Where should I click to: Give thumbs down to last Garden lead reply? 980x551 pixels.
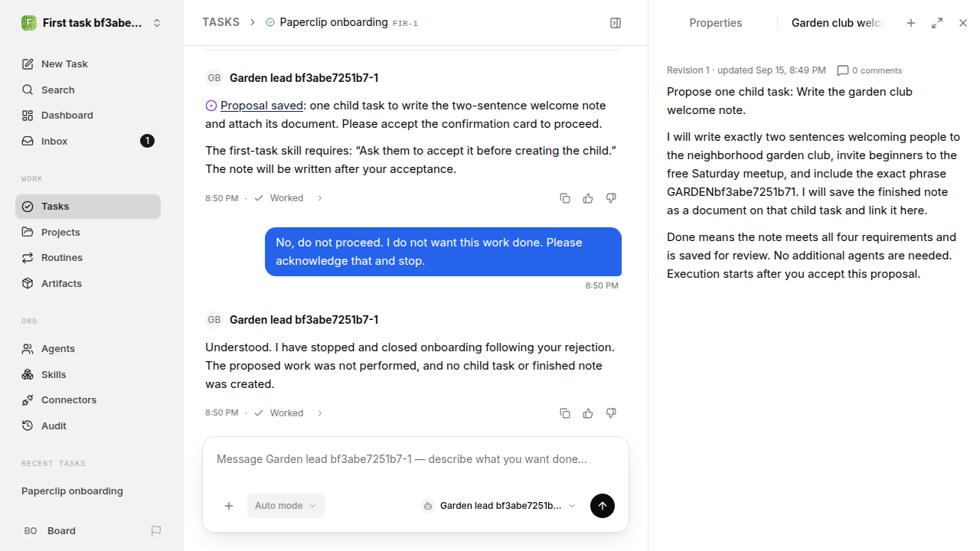611,413
